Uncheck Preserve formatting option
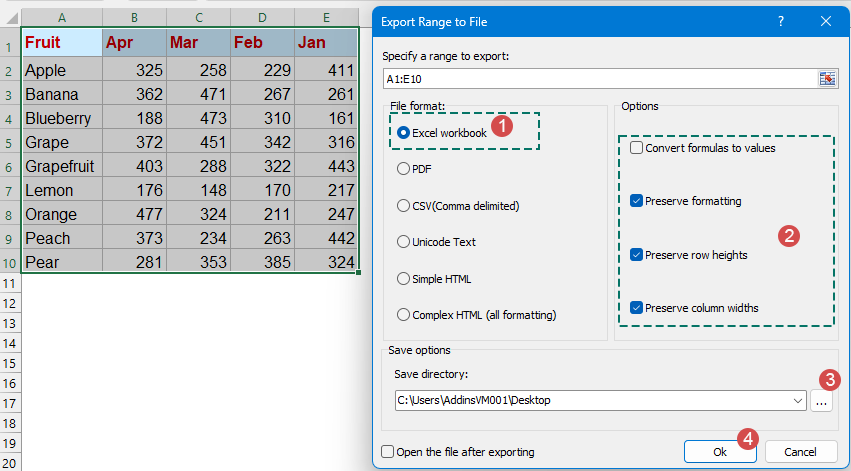The height and width of the screenshot is (471, 851). tap(637, 201)
